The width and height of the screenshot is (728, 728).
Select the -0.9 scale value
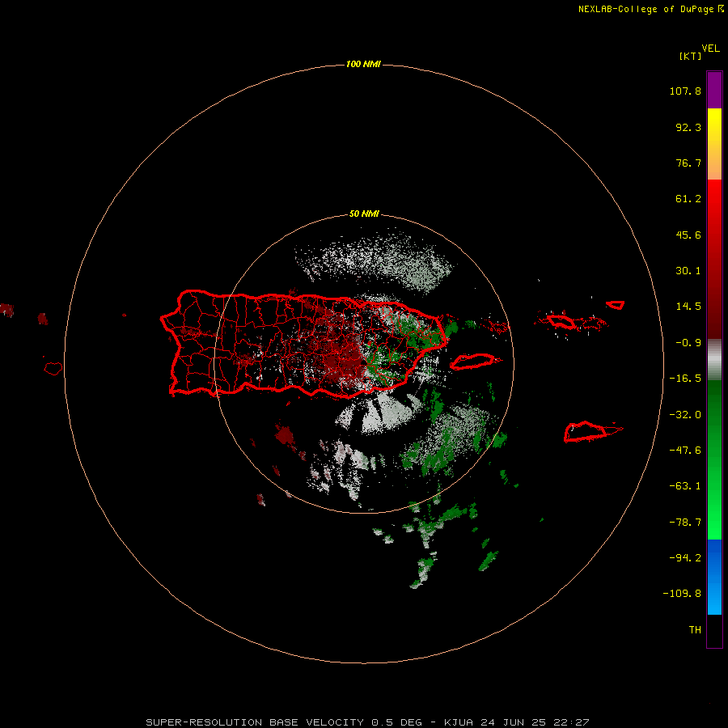688,343
